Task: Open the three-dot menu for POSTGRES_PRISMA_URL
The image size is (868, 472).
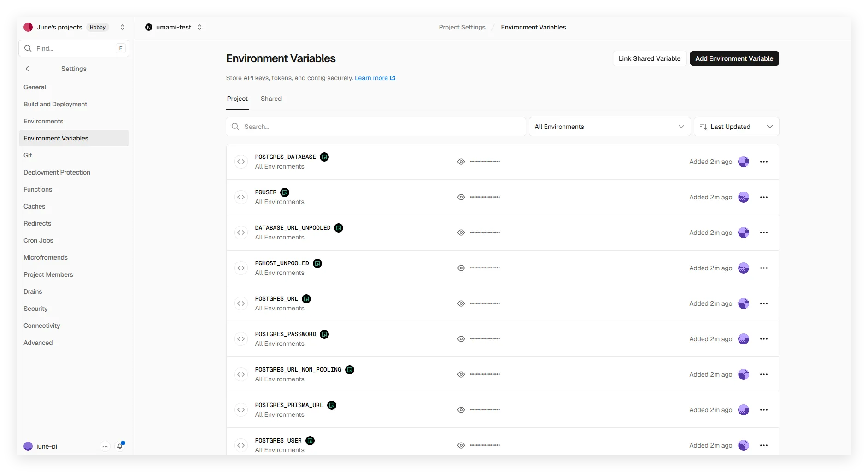Action: click(x=763, y=410)
